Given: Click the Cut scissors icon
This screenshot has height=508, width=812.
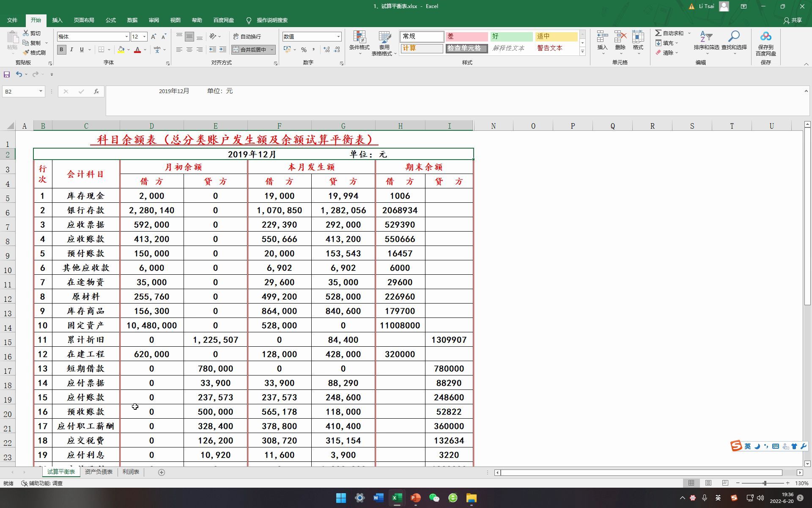Looking at the screenshot, I should coord(26,33).
